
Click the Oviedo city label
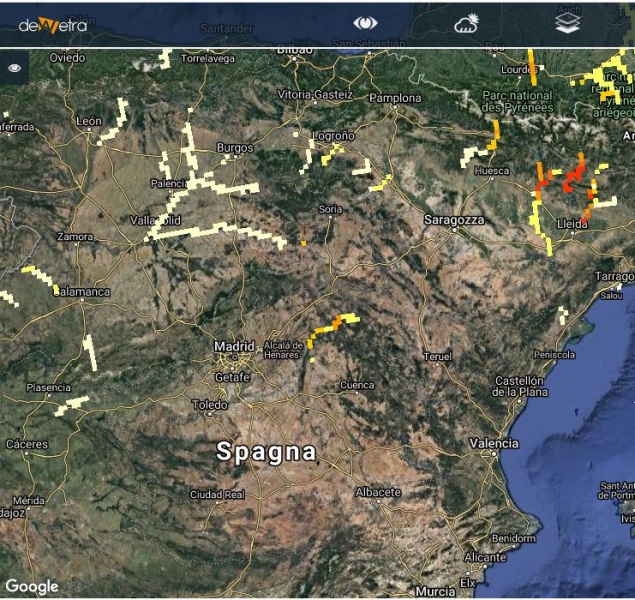pos(67,58)
